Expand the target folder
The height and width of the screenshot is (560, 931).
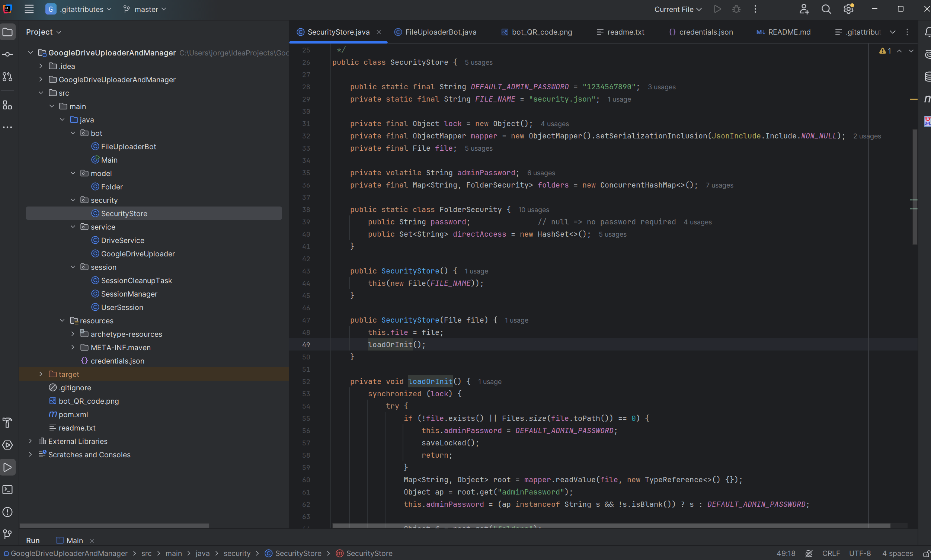pyautogui.click(x=41, y=374)
